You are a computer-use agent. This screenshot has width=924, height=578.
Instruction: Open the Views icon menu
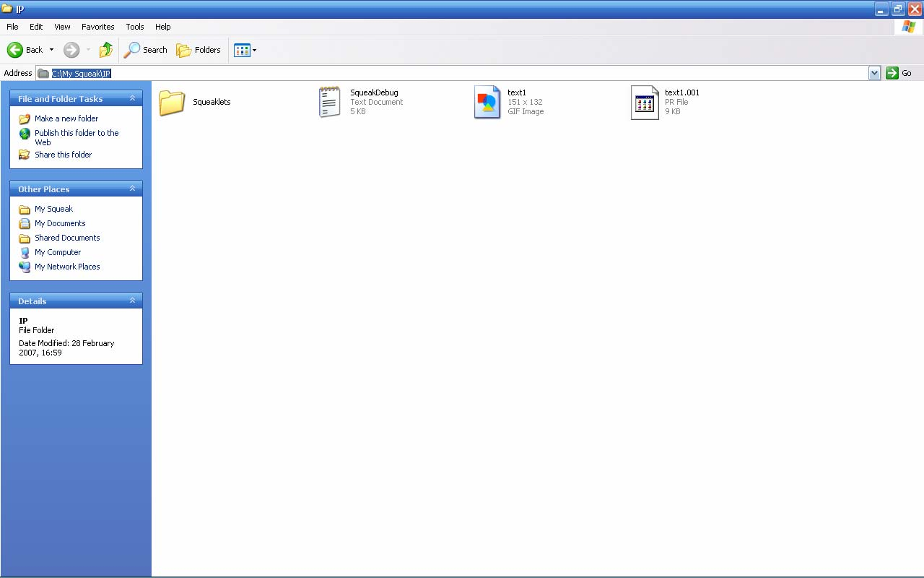click(245, 50)
